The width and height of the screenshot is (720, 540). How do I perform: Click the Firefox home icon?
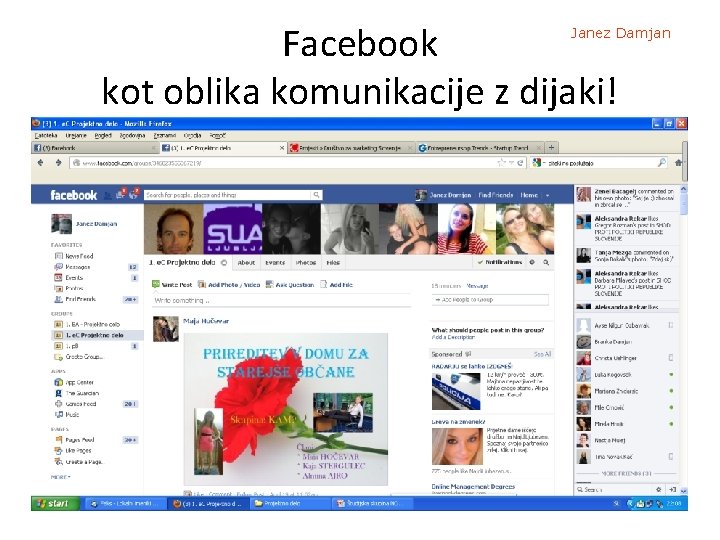point(678,163)
